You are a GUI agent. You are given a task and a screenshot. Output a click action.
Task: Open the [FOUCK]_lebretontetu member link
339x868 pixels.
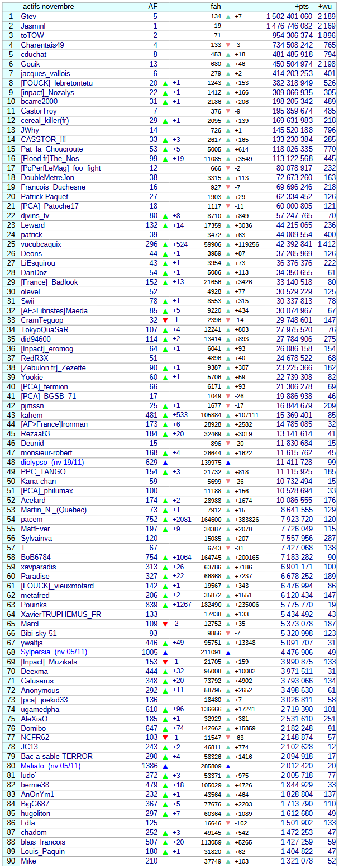[56, 83]
